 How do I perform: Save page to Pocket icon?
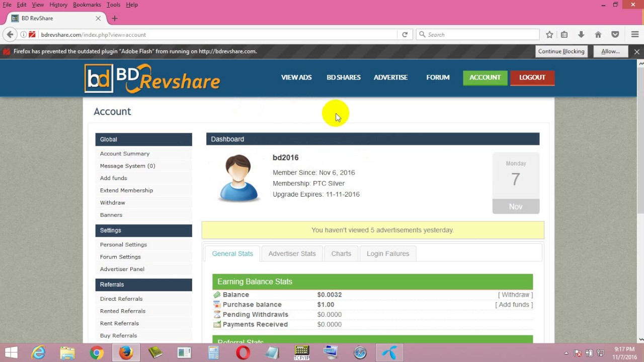point(615,35)
